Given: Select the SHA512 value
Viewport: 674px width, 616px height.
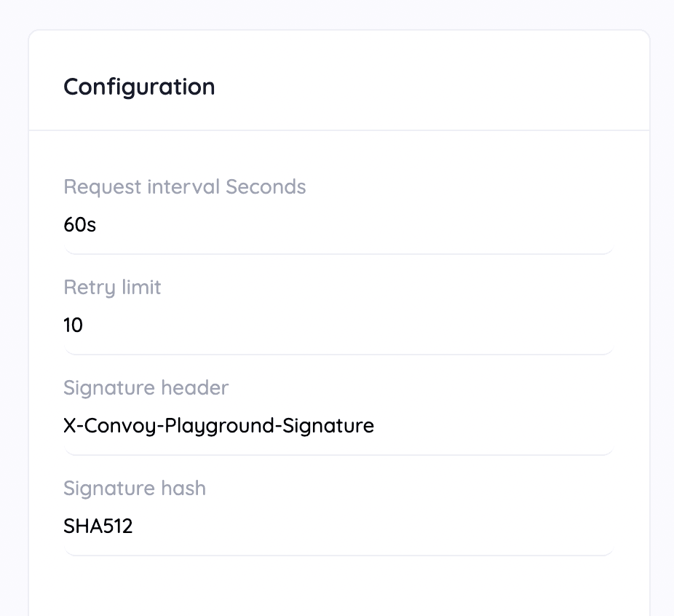Looking at the screenshot, I should (98, 526).
